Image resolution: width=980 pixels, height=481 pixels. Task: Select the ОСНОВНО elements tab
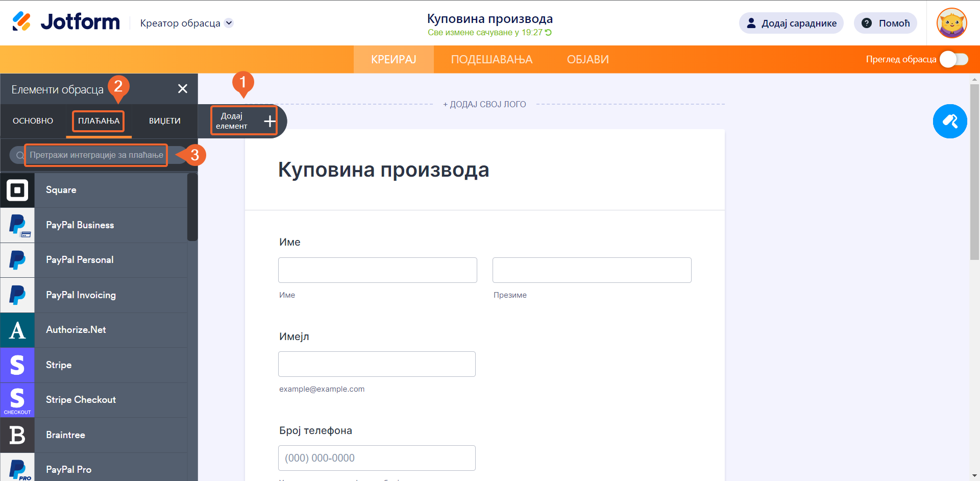[33, 121]
